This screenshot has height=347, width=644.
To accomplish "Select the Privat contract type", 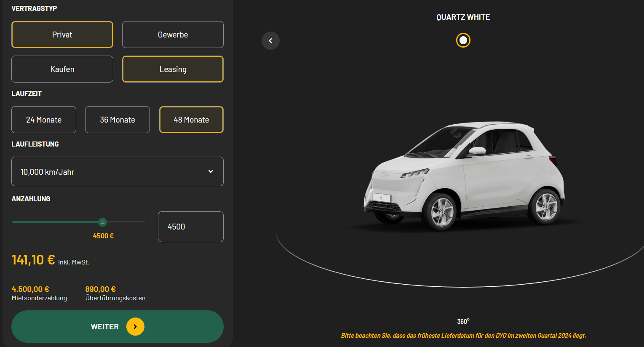I will click(62, 35).
